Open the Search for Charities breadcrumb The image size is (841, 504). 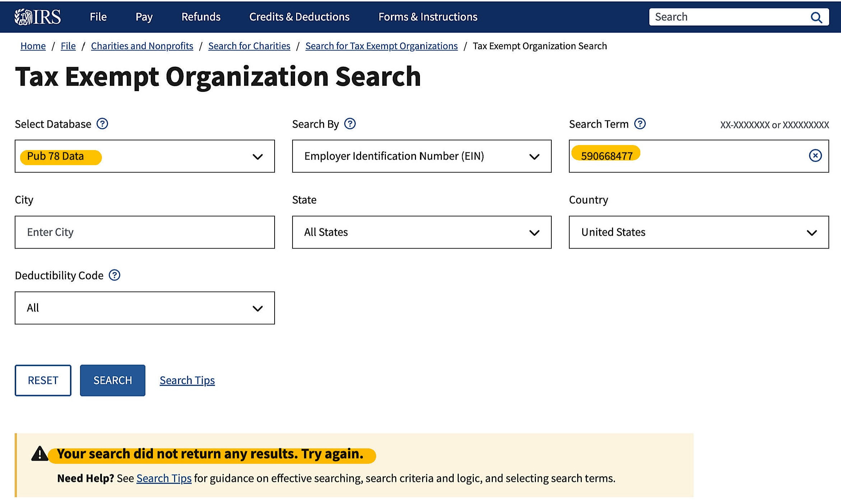pos(249,46)
